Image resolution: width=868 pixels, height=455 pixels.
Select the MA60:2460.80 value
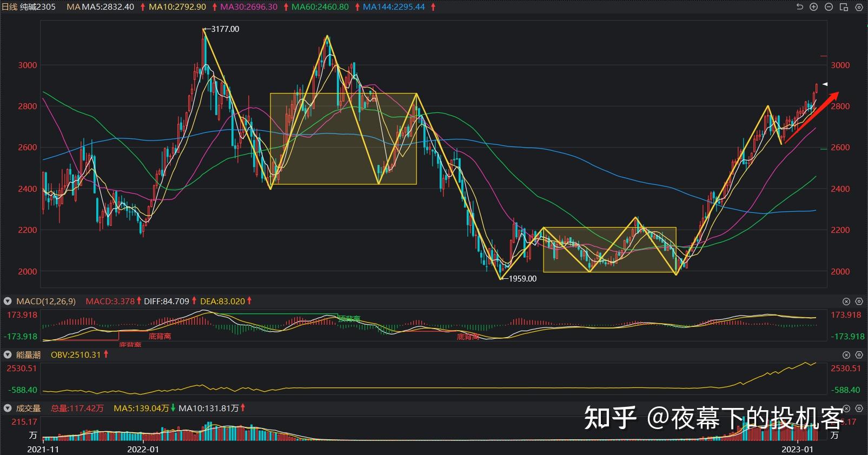(x=320, y=7)
